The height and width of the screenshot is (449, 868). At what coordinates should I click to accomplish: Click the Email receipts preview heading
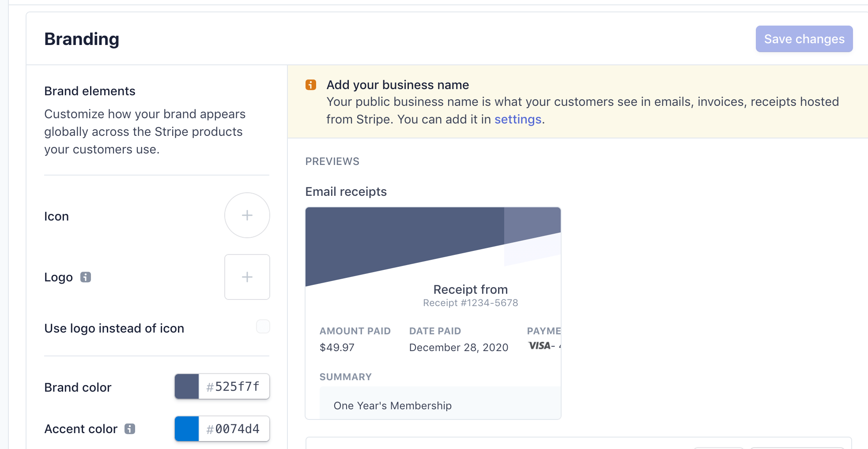(x=346, y=192)
